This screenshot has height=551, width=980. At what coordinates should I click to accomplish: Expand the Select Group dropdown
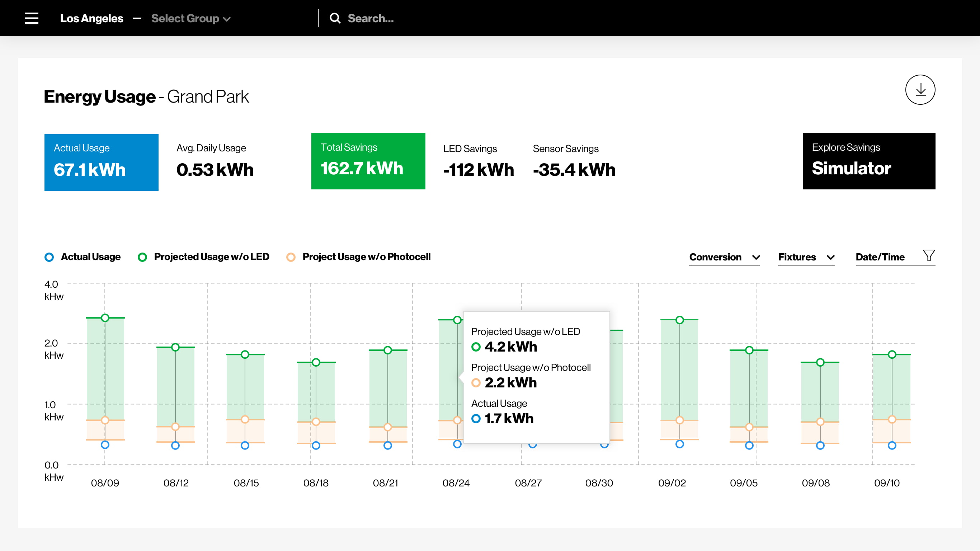(191, 18)
